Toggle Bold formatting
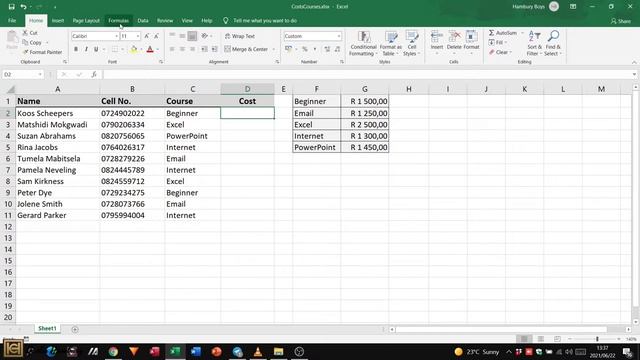 coord(76,49)
